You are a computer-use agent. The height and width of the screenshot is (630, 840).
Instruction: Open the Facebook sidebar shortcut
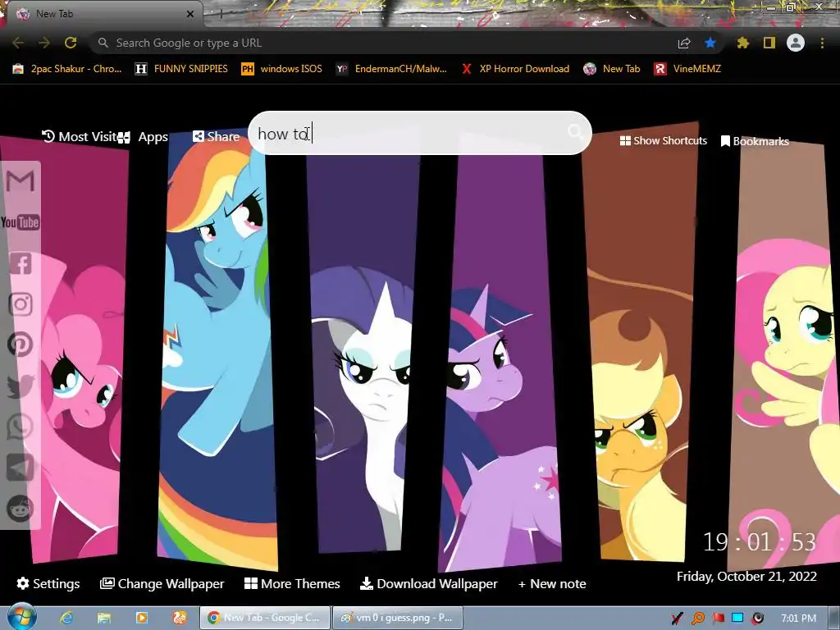pos(21,263)
